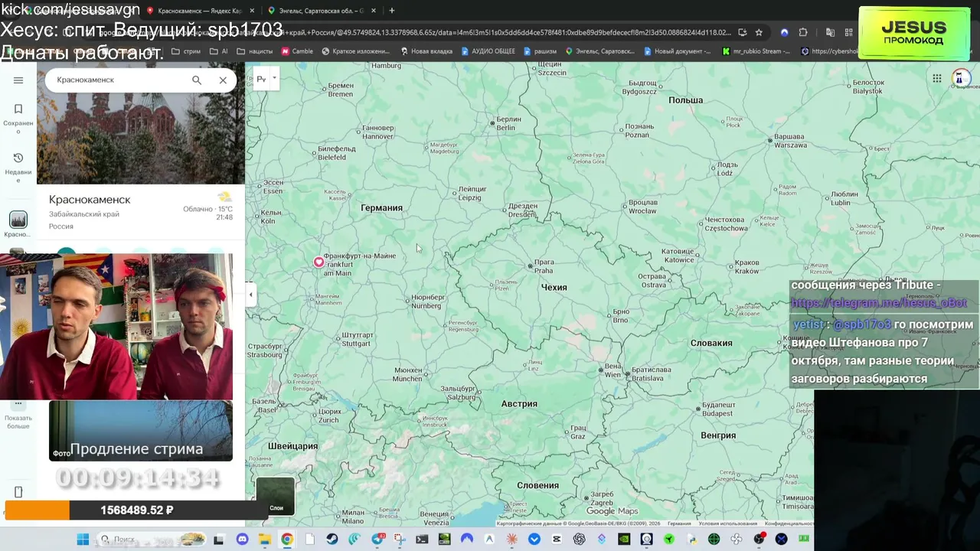Open Steam from the taskbar
Image resolution: width=980 pixels, height=551 pixels.
[332, 540]
